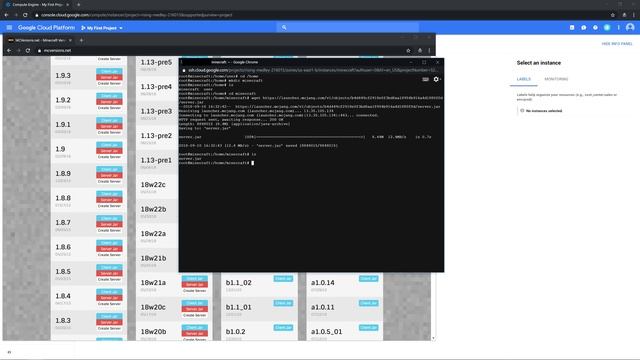
Task: Download Server Jar for version 1.8.6
Action: 109,249
